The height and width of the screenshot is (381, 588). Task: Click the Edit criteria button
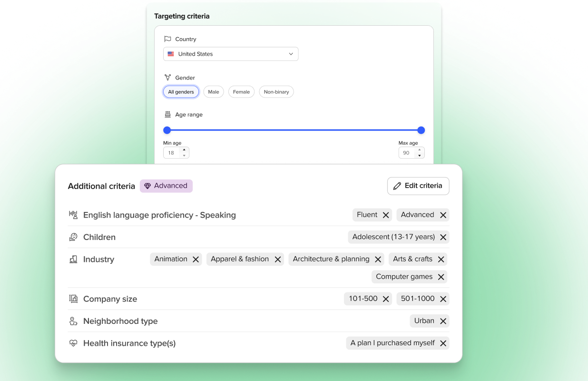(418, 186)
